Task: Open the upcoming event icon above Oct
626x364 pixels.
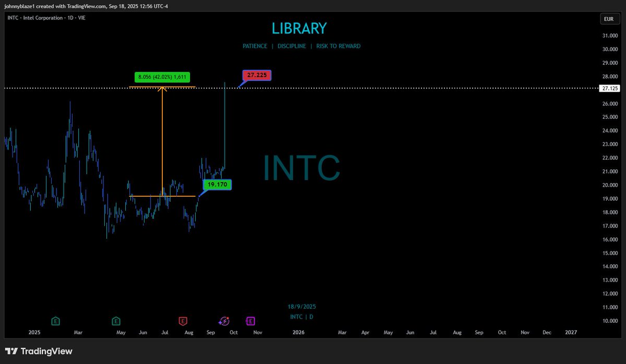Action: click(224, 321)
